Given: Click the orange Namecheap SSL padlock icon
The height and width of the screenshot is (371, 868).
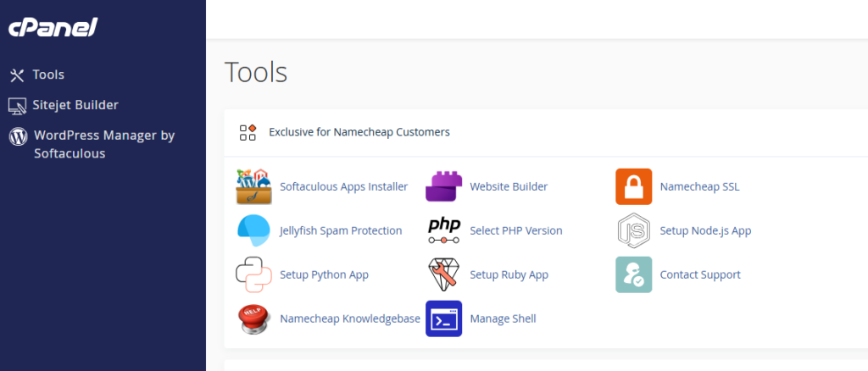Looking at the screenshot, I should (633, 187).
